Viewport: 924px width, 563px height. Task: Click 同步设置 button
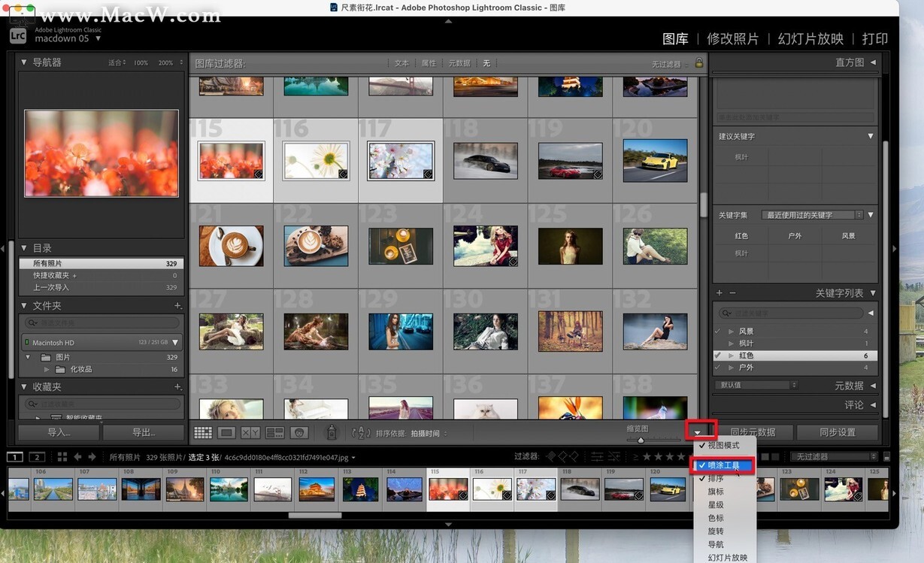pyautogui.click(x=838, y=432)
